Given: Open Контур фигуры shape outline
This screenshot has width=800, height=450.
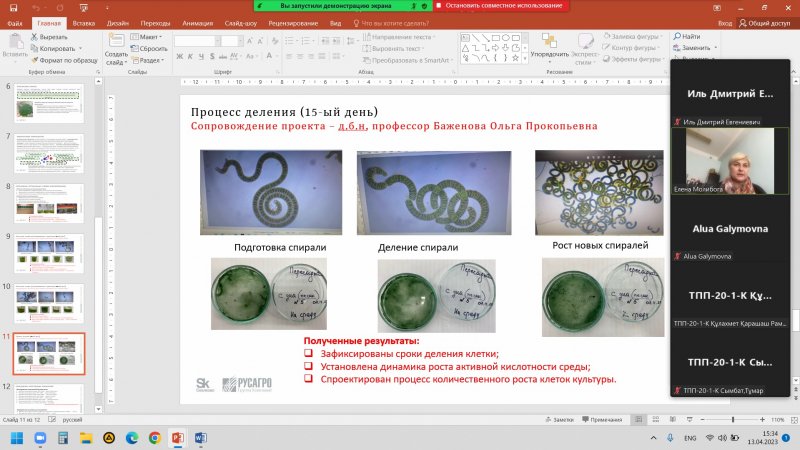Looking at the screenshot, I should [631, 47].
